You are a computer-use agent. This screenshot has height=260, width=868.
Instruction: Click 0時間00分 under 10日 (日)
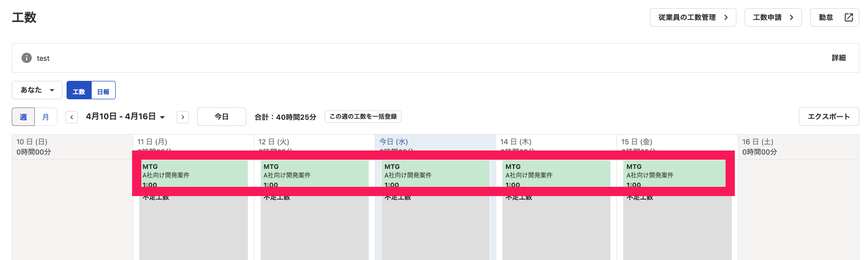coord(34,152)
